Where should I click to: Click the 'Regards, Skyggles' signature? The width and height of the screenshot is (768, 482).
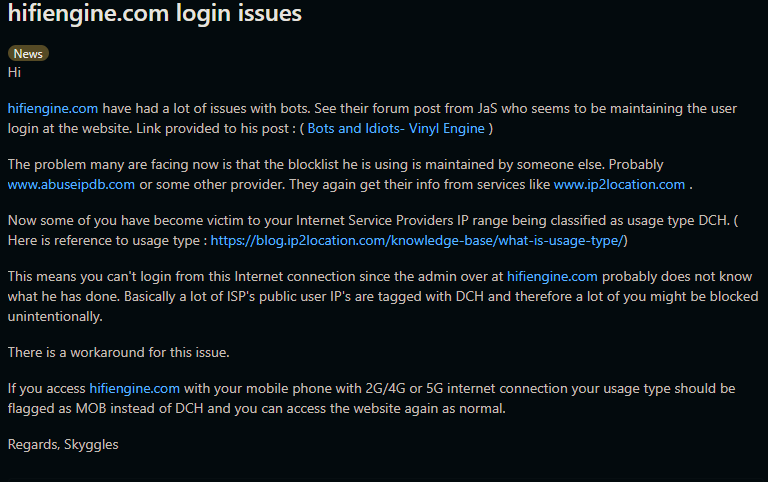click(63, 444)
